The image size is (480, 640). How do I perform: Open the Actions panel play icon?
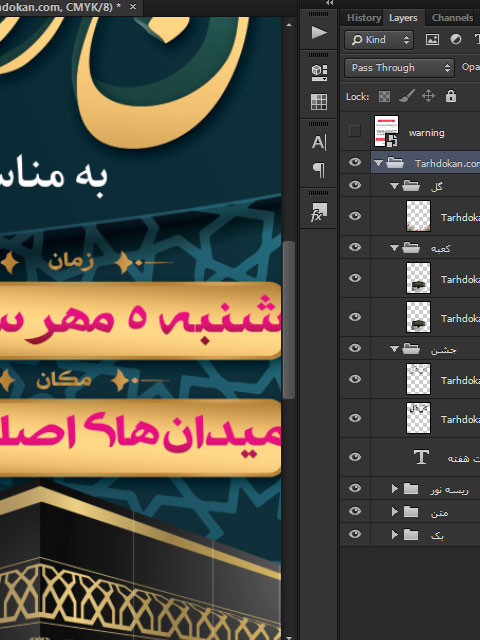[319, 32]
